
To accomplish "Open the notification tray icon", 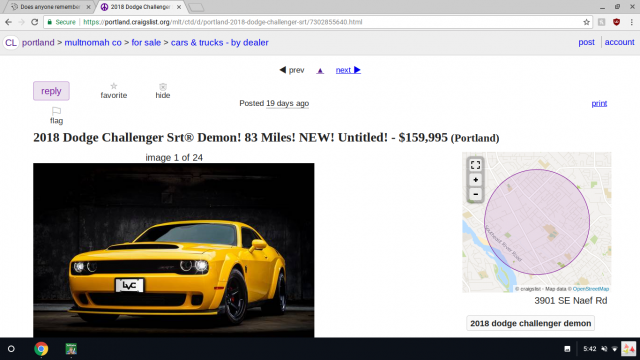I will pos(567,349).
